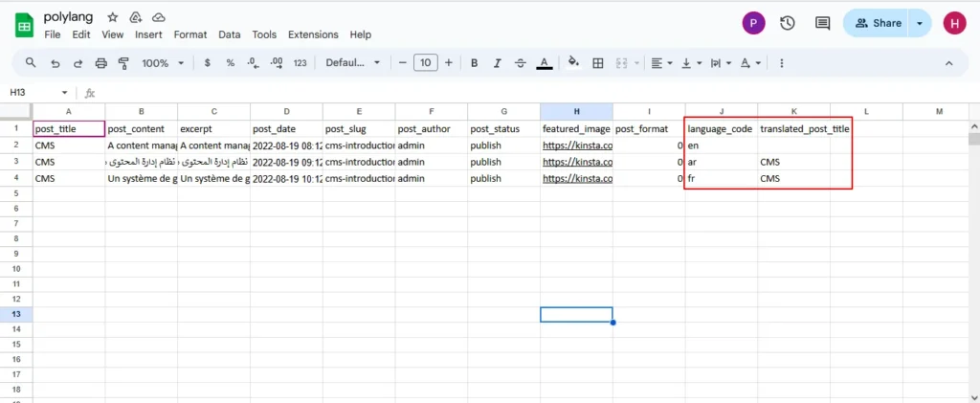This screenshot has width=980, height=403.
Task: Open the File menu
Action: point(52,35)
